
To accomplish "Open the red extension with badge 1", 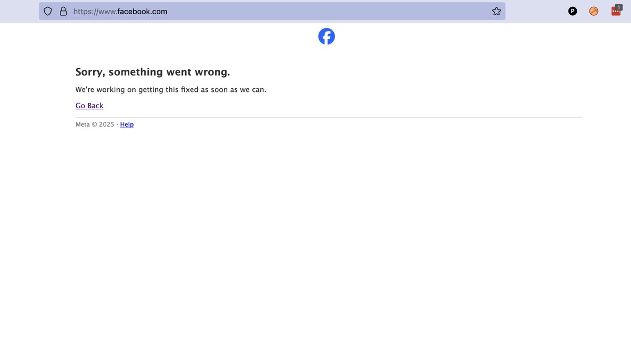I will (x=616, y=10).
